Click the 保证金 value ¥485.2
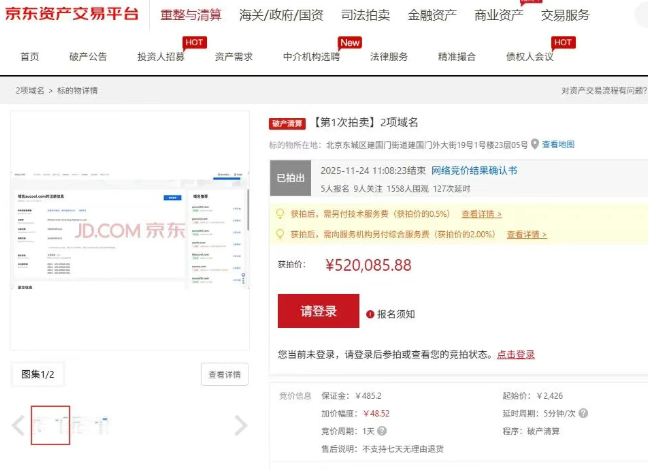 pyautogui.click(x=368, y=396)
